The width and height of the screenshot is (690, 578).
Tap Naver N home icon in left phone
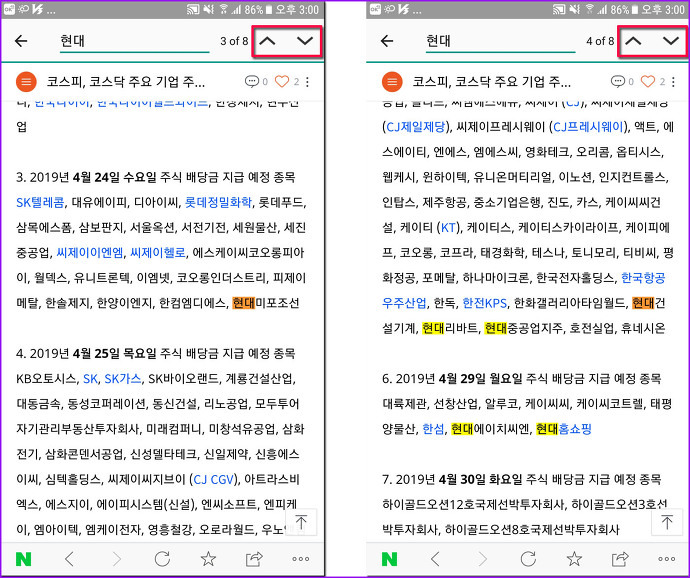tap(23, 559)
